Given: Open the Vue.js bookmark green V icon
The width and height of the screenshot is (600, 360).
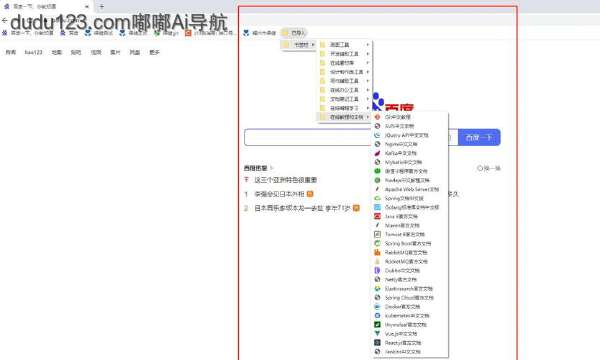Looking at the screenshot, I should coord(377,334).
